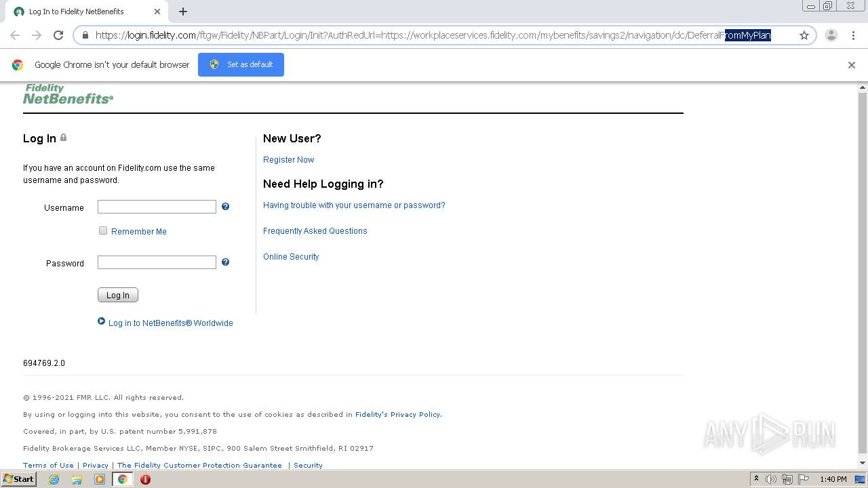Go back with browser back arrow
This screenshot has height=488, width=868.
pyautogui.click(x=15, y=35)
